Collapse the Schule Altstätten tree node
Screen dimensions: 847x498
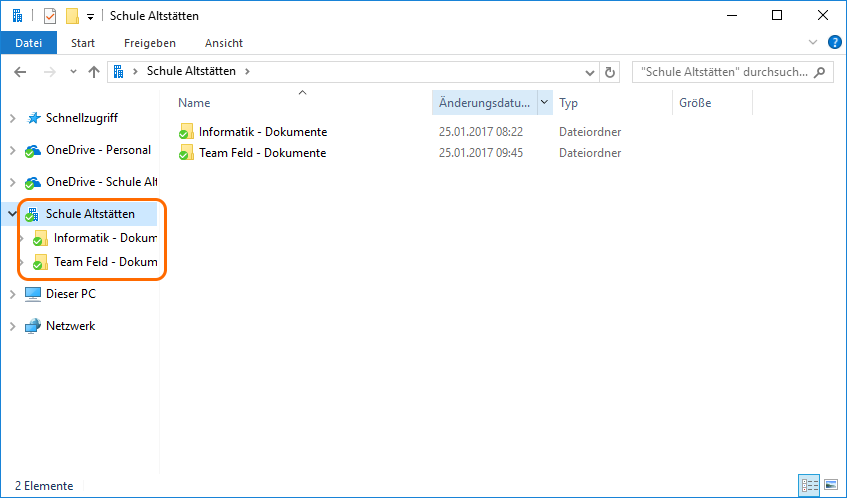pyautogui.click(x=12, y=214)
